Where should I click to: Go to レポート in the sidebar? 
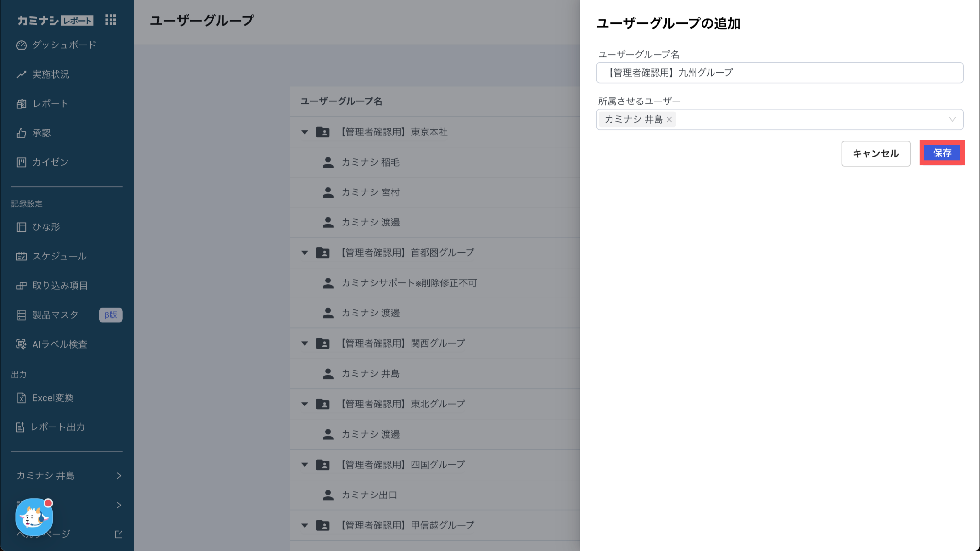(x=50, y=104)
